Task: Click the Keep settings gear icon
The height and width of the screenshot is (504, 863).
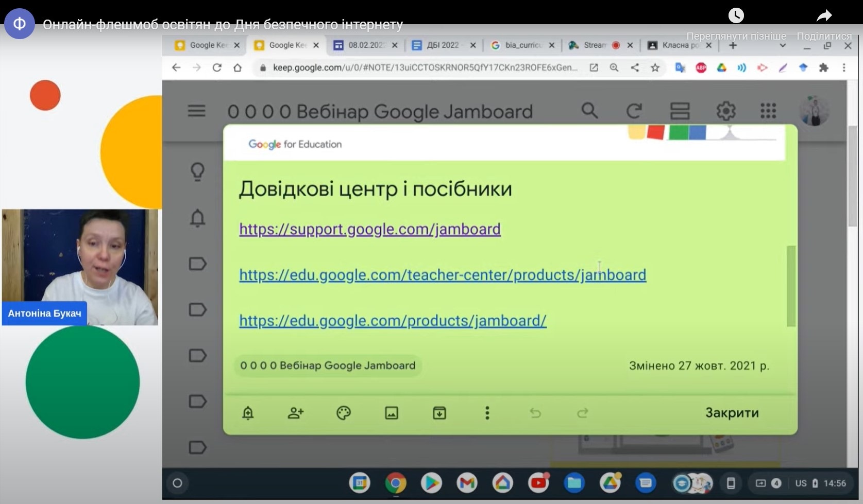Action: (x=725, y=111)
